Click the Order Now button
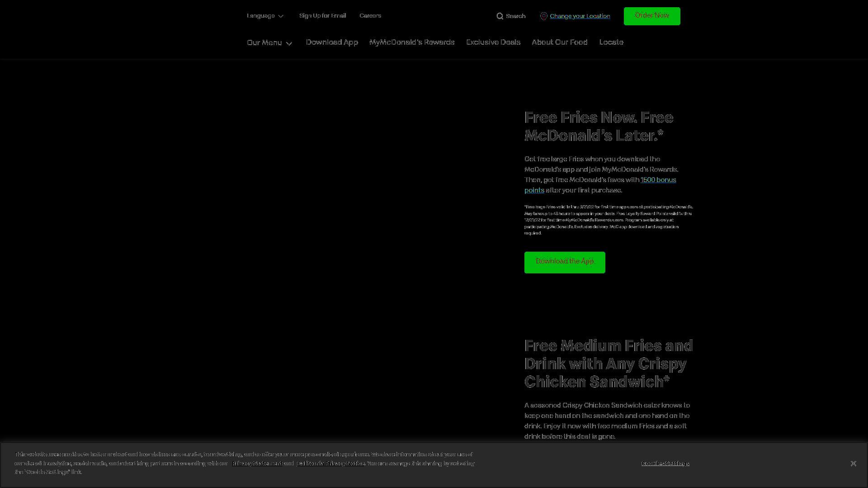The image size is (868, 488). 652,16
